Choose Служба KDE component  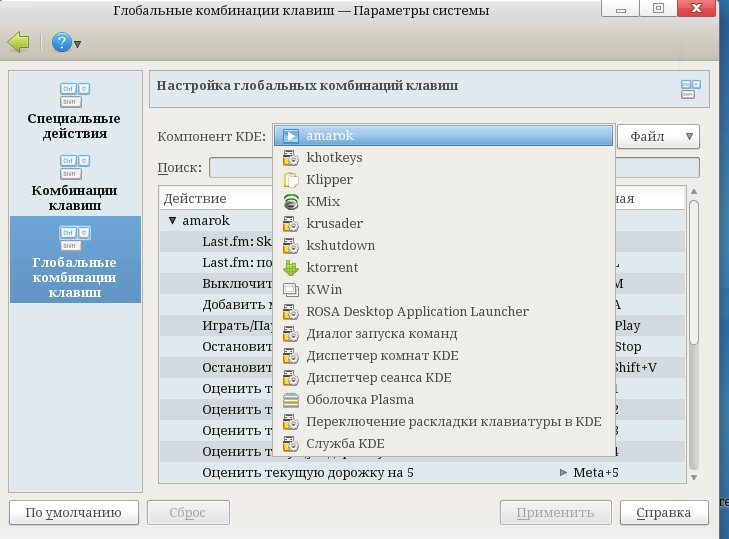[444, 444]
